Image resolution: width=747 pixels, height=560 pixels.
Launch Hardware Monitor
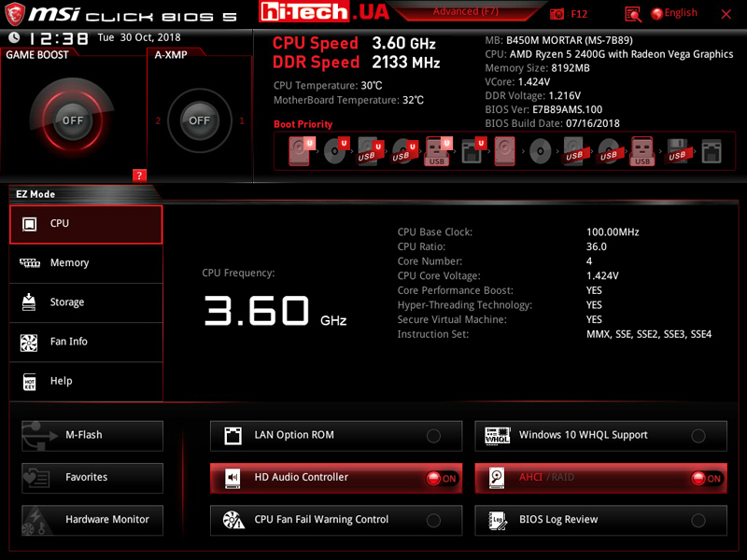coord(92,520)
